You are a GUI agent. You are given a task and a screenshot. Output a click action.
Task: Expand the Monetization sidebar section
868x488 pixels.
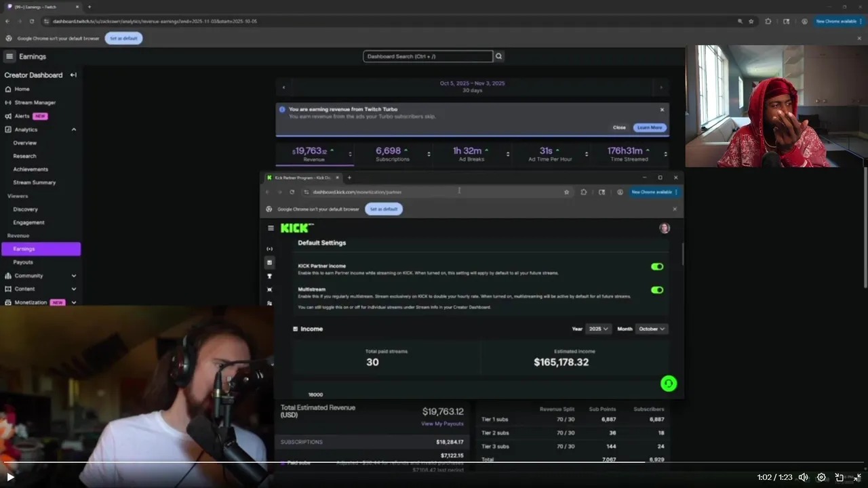[74, 302]
